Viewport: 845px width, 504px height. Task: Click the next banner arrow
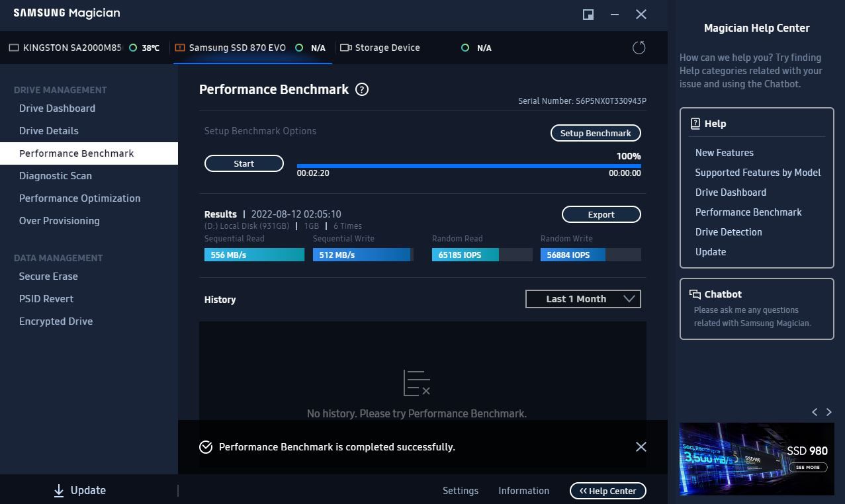click(x=828, y=412)
